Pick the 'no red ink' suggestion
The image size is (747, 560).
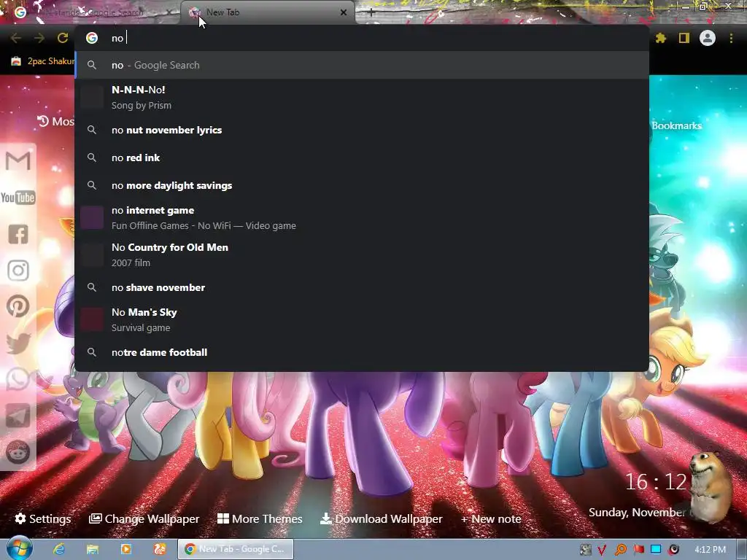click(362, 157)
